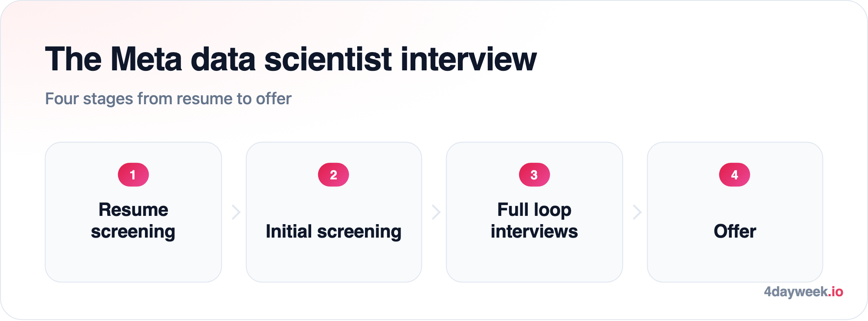Viewport: 868px width, 321px height.
Task: Click chevron between Initial screening and Full loop
Action: click(436, 212)
